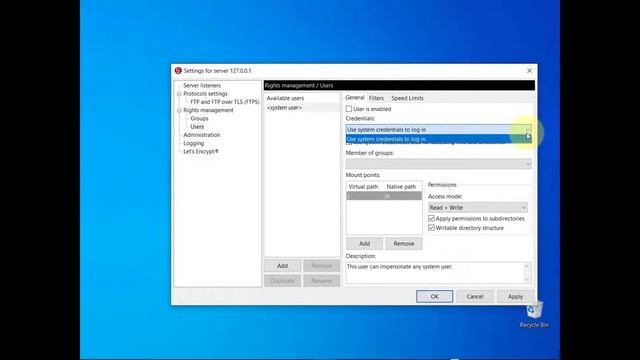640x360 pixels.
Task: Toggle Writable directory structure checkbox
Action: pos(431,228)
